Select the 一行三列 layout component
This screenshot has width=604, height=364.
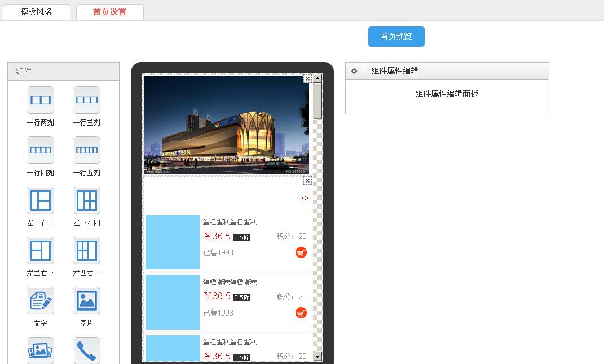click(x=86, y=100)
